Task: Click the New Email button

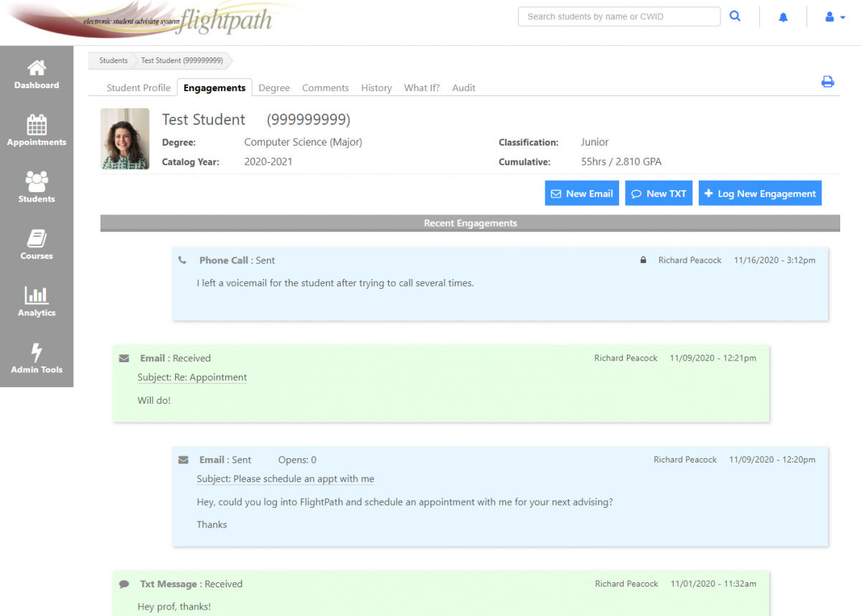Action: click(x=582, y=194)
